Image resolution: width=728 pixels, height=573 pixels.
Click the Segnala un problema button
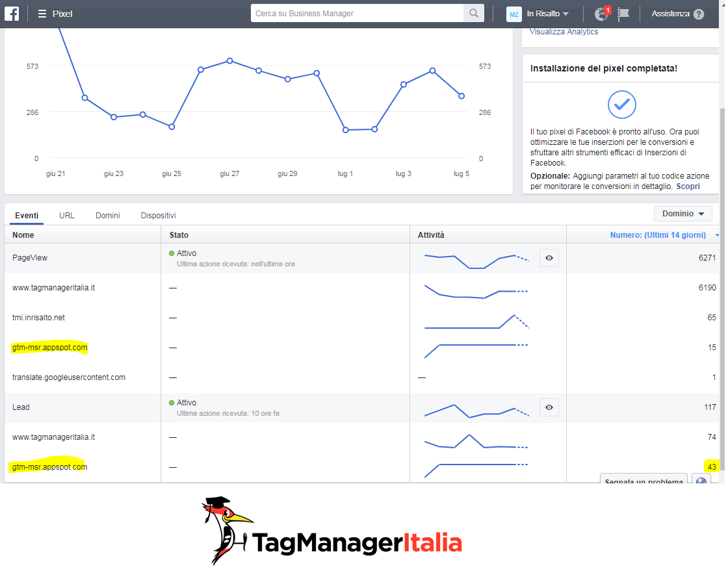(643, 479)
